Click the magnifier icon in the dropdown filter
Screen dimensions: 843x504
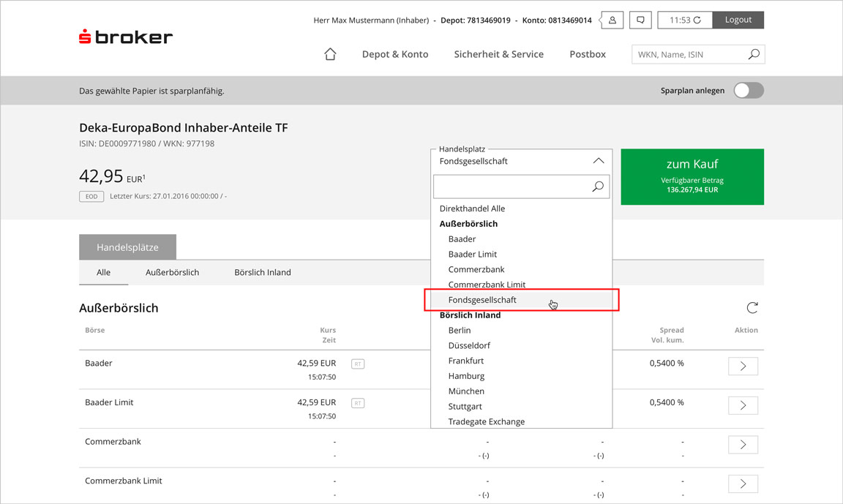coord(598,187)
